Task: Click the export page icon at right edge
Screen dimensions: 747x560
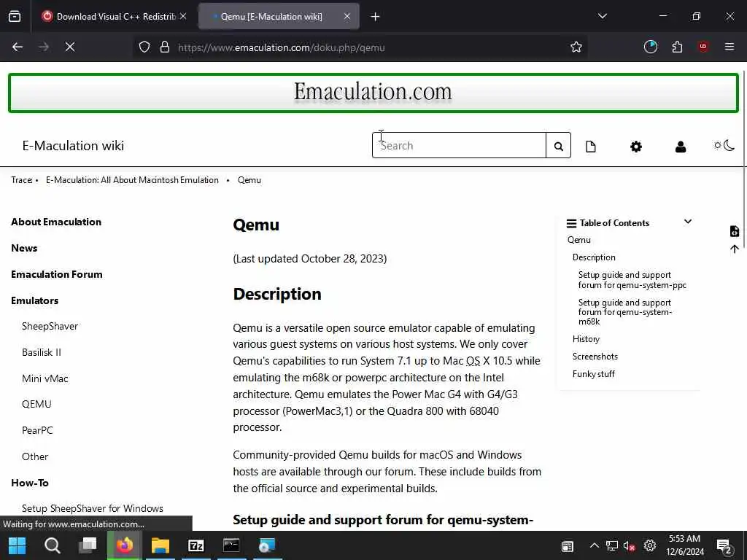Action: click(x=734, y=231)
